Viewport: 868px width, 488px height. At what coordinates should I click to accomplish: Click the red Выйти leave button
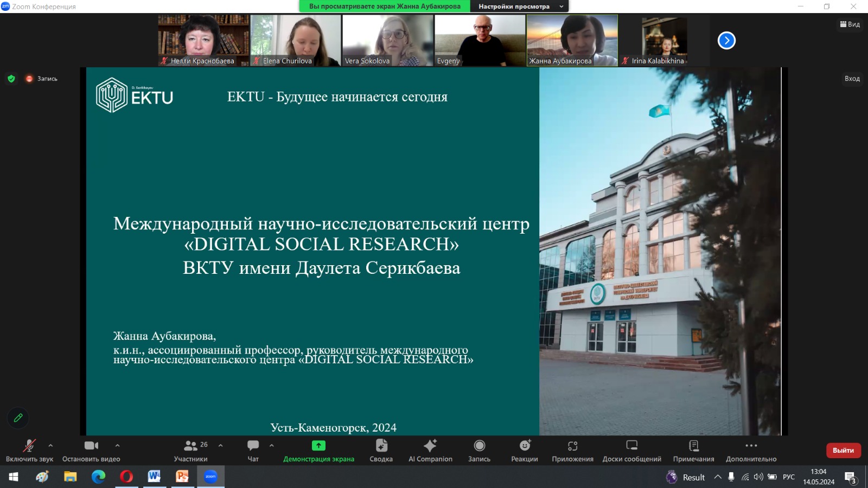pyautogui.click(x=843, y=450)
